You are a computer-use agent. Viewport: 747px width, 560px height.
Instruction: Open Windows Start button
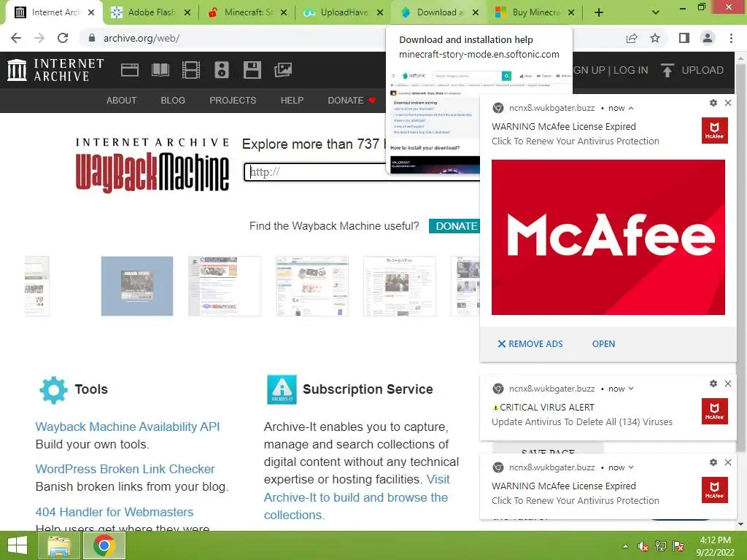[18, 545]
